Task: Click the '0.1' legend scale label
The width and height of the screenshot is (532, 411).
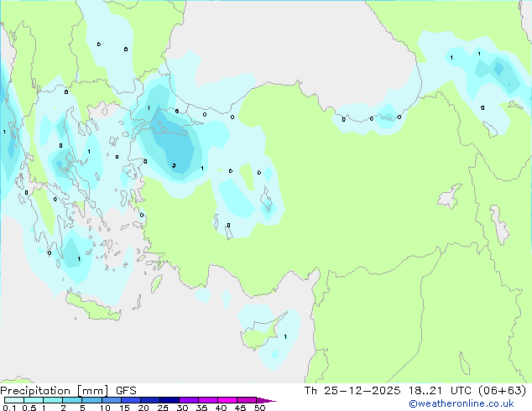Action: (9, 408)
